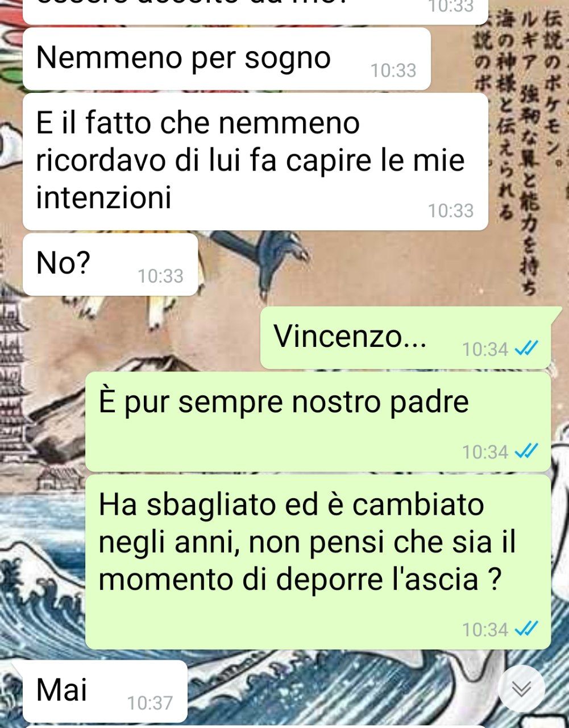Select the 'Nemmeno per sogno' message bubble
This screenshot has width=569, height=728.
click(226, 59)
